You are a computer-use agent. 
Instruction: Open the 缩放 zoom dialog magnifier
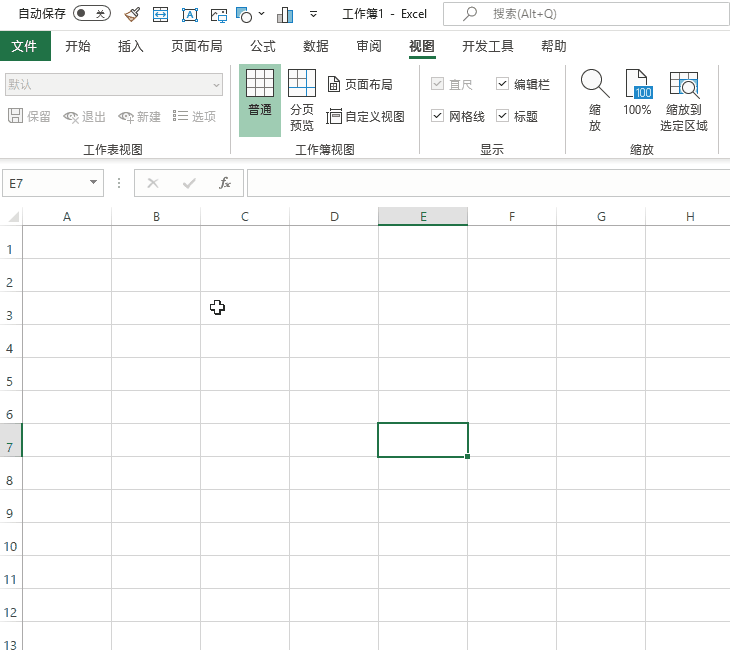(595, 100)
